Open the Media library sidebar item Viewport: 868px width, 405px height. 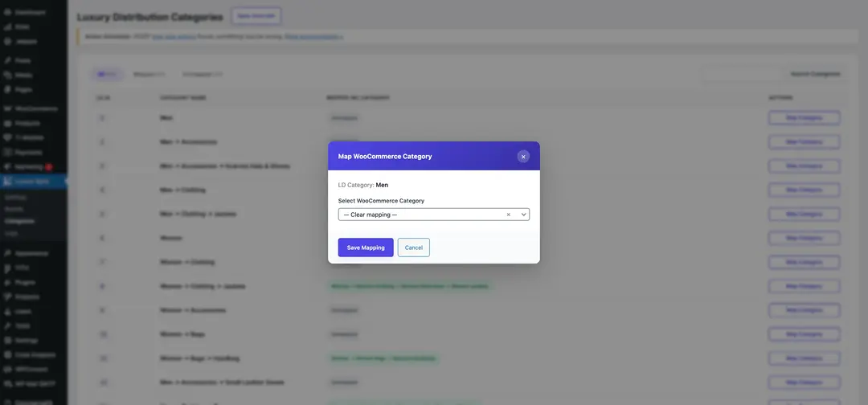23,75
